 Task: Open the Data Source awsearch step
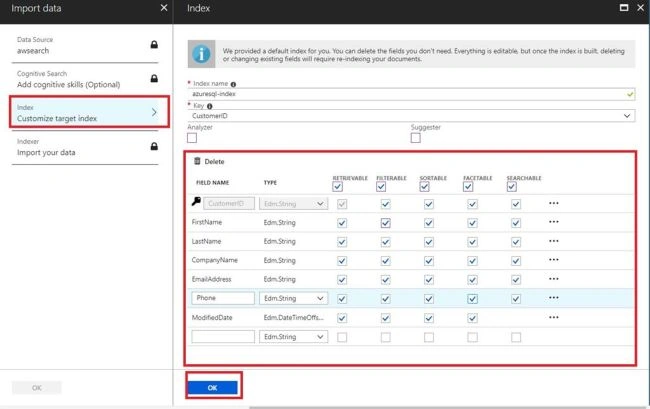[85, 46]
